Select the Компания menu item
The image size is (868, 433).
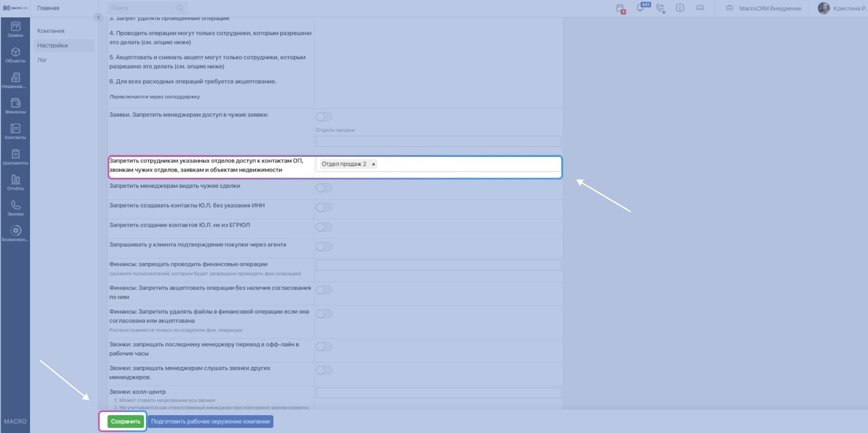click(x=51, y=31)
